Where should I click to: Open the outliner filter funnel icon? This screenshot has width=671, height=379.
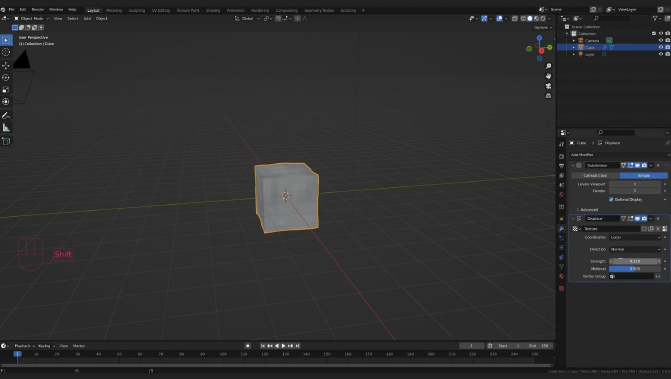(655, 18)
